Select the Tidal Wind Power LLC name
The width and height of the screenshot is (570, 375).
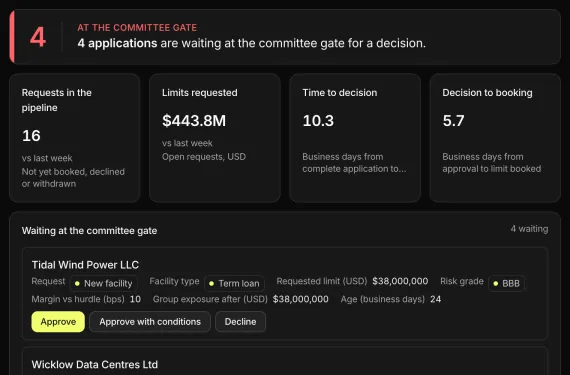(85, 265)
